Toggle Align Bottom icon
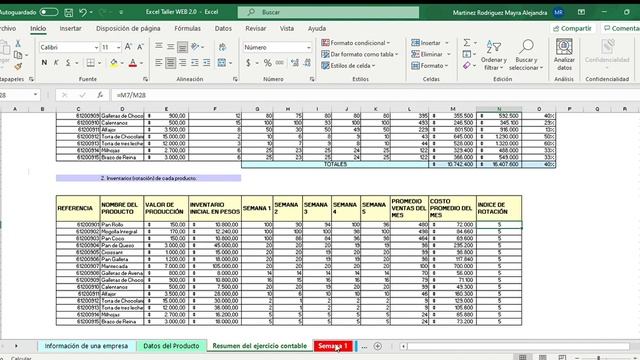Screen dimensions: 640x360 pos(182,47)
